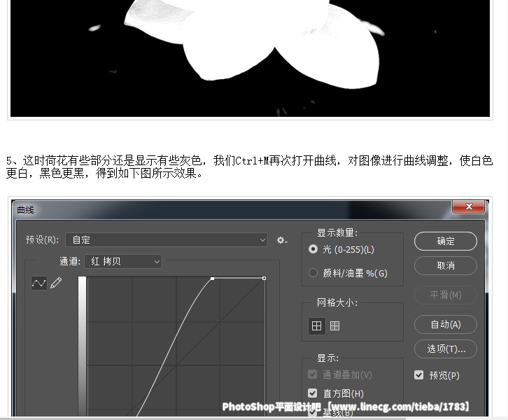Click the 平滑(M) button
This screenshot has width=508, height=420.
446,295
